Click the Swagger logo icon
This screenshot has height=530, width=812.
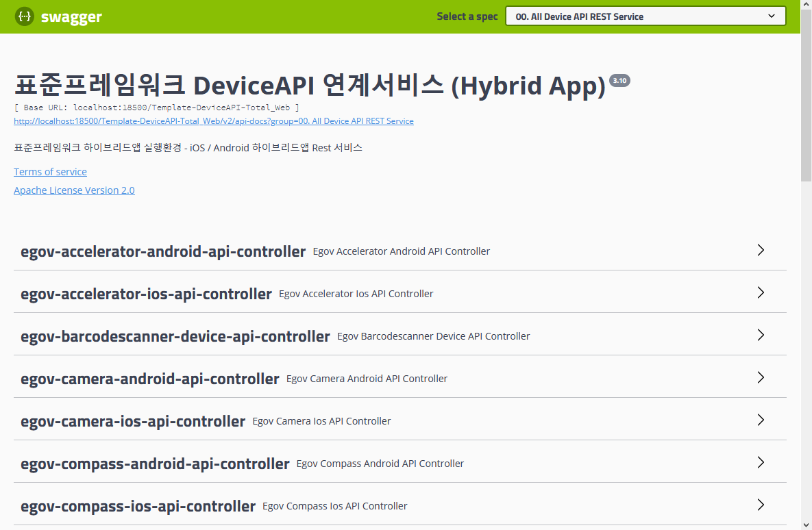(25, 17)
